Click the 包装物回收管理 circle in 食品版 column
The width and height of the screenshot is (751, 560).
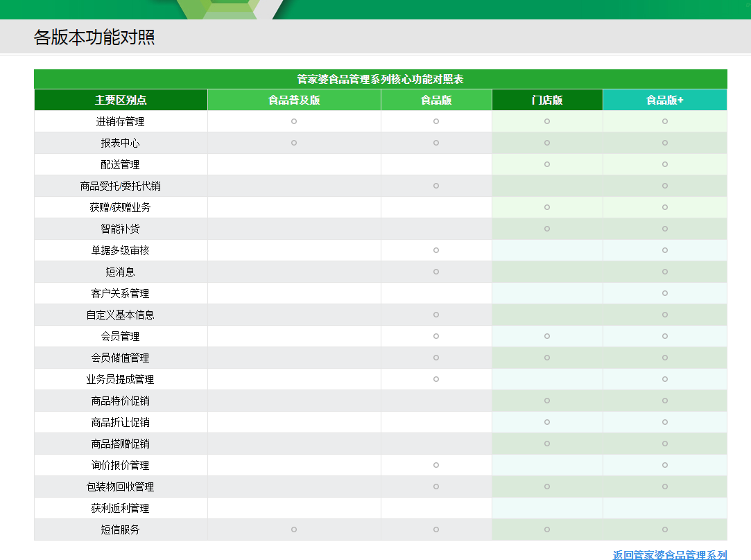click(436, 487)
